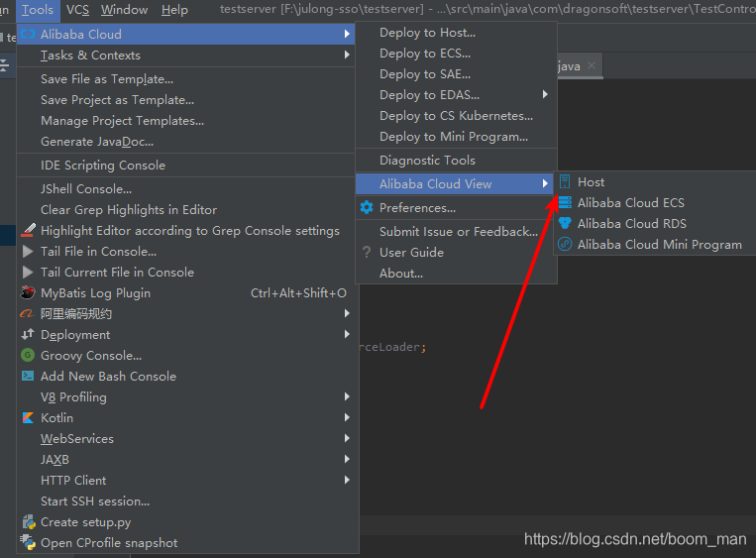Expand the Deploy to EDAS submenu arrow
756x558 pixels.
click(x=545, y=94)
